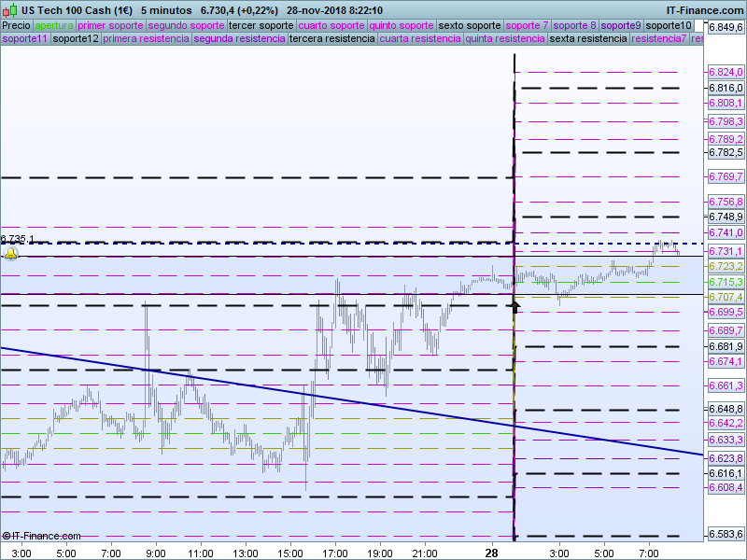Open the soporte 7 indicator label
Image resolution: width=747 pixels, height=560 pixels.
(528, 26)
